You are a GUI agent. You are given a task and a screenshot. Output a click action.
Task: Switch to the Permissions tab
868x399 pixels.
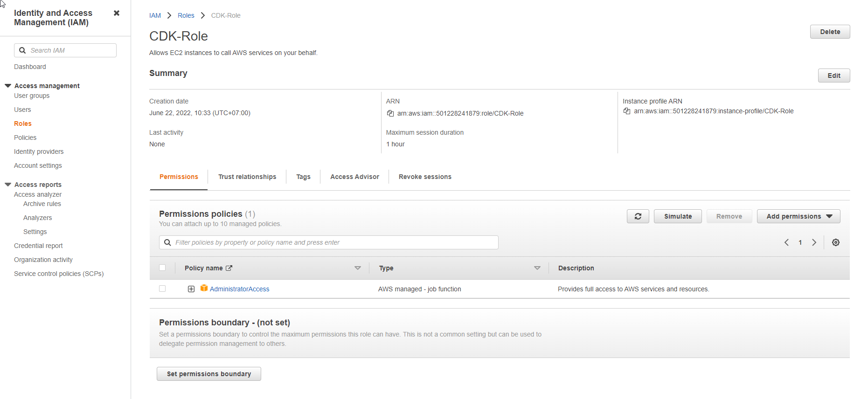tap(179, 177)
